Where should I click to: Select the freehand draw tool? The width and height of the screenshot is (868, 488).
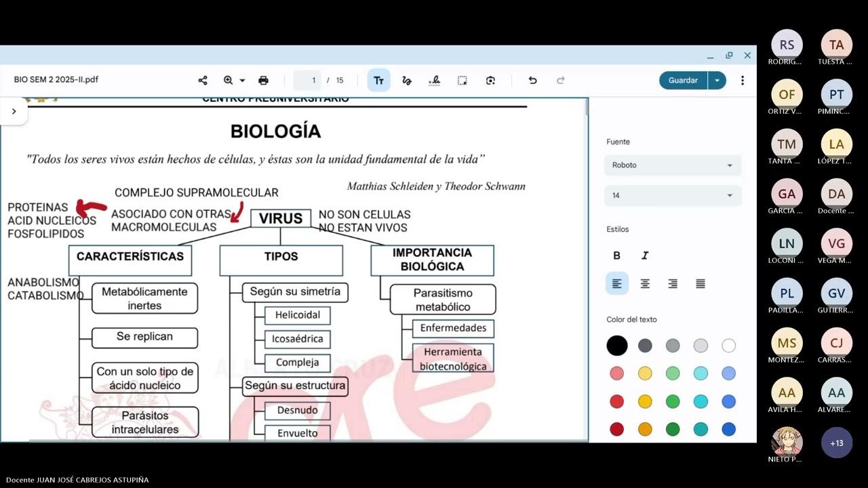(407, 81)
